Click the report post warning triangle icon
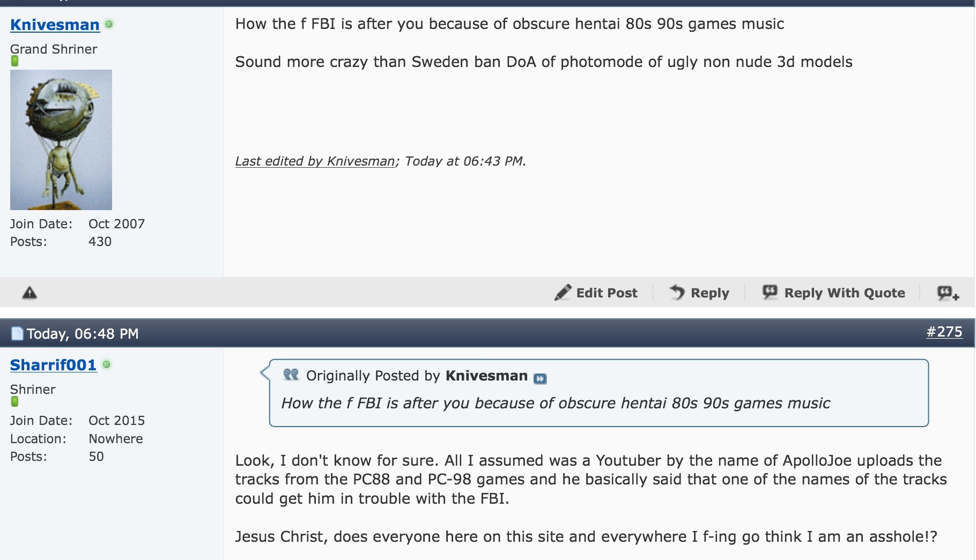Image resolution: width=976 pixels, height=560 pixels. (x=29, y=293)
